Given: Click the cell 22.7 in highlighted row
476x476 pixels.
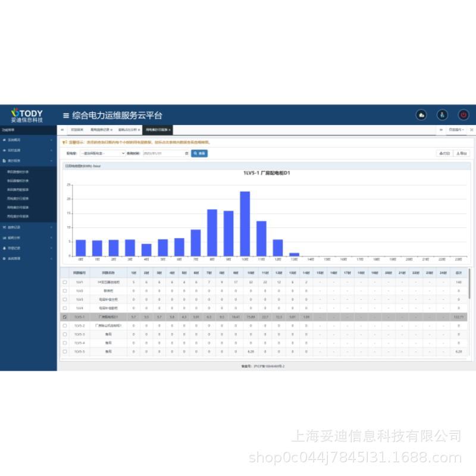Looking at the screenshot, I should (265, 317).
